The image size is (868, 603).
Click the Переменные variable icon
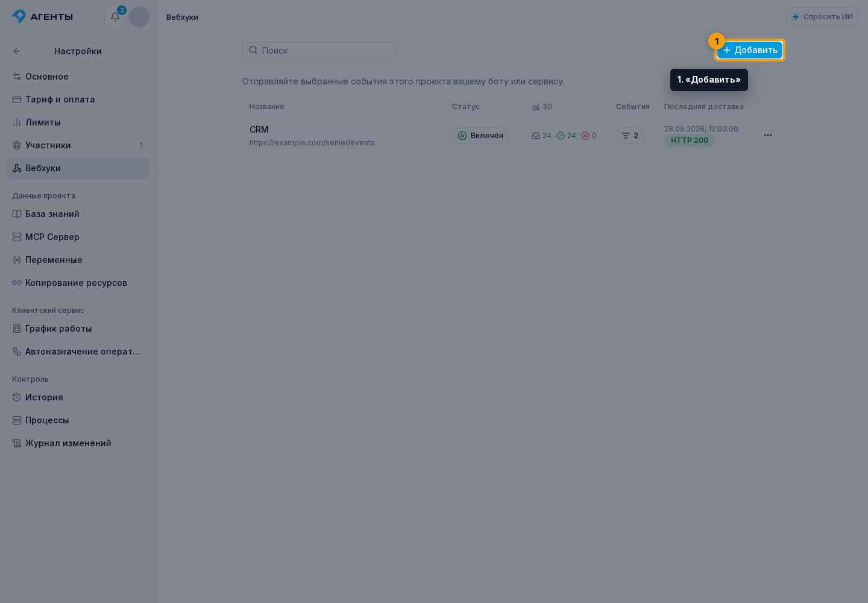(17, 260)
